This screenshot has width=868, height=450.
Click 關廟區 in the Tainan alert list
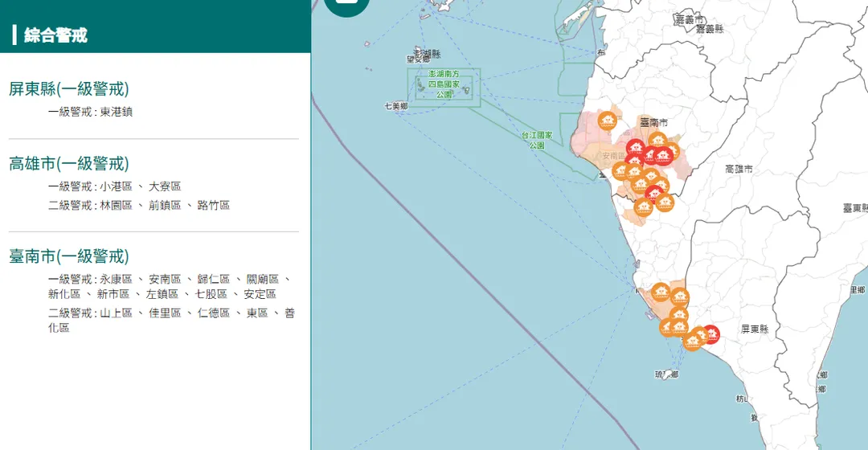click(262, 280)
